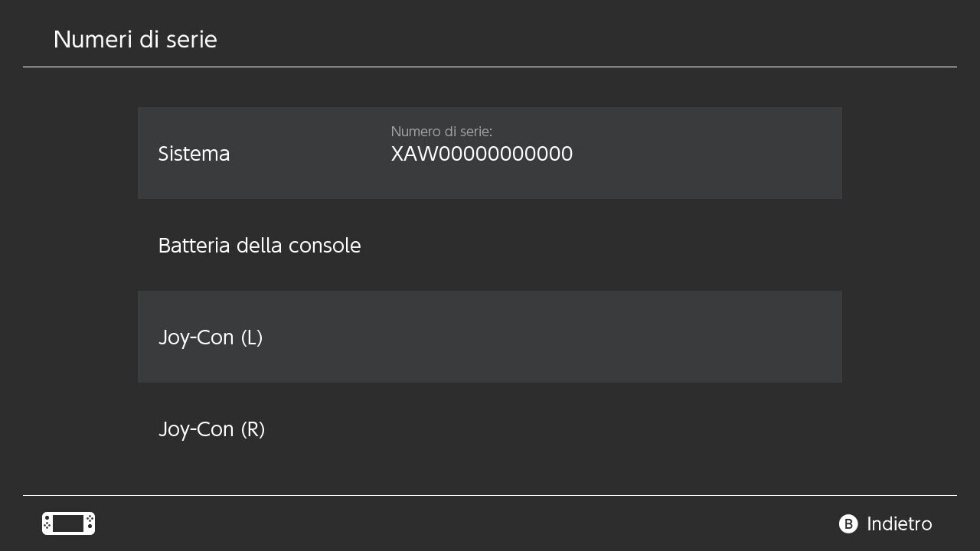Go back using the Indietro label
This screenshot has height=551, width=980.
899,524
